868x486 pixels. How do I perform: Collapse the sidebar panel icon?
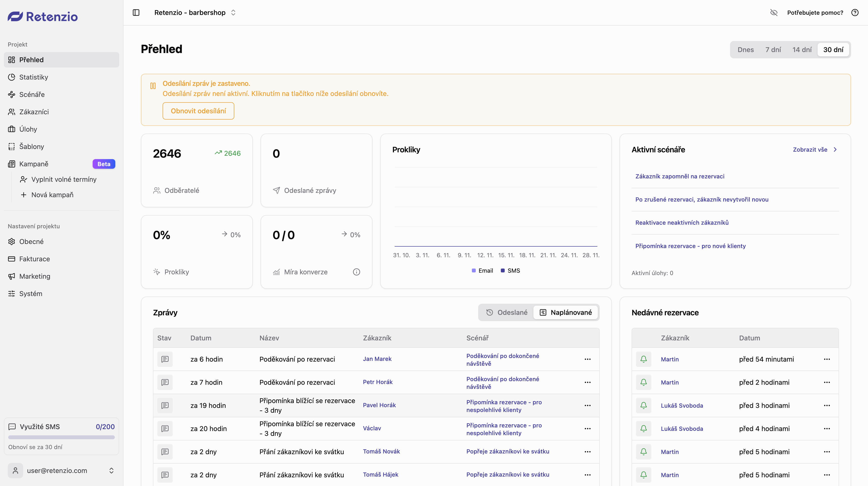[x=136, y=13]
